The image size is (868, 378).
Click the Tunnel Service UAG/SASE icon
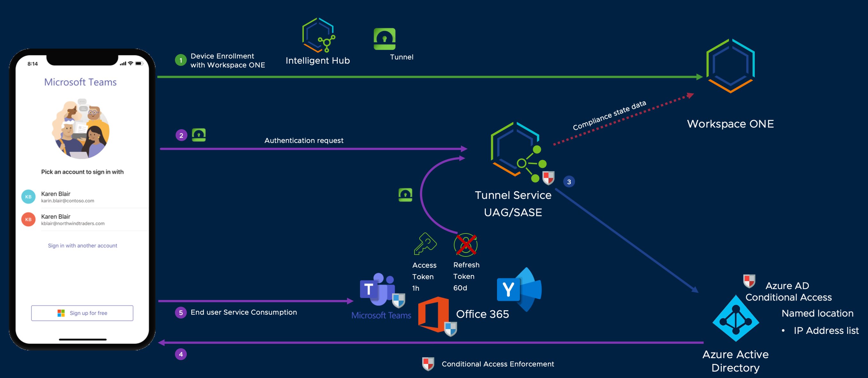tap(516, 151)
